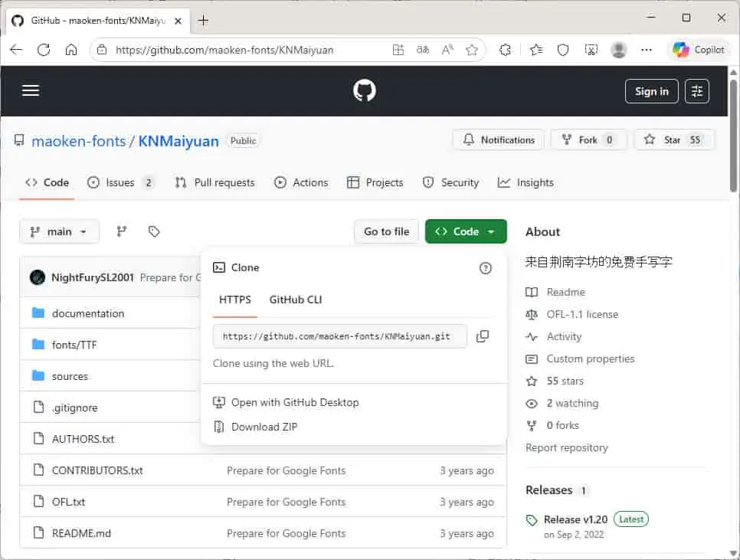Image resolution: width=740 pixels, height=560 pixels.
Task: Click the browser back arrow
Action: (17, 50)
